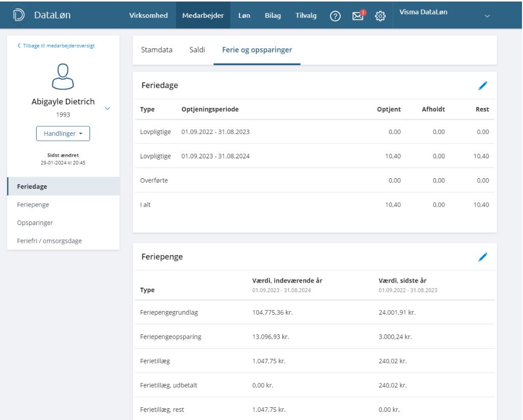Click the value 104.775,36 kr.
Screen dimensions: 523x420
(x=272, y=313)
